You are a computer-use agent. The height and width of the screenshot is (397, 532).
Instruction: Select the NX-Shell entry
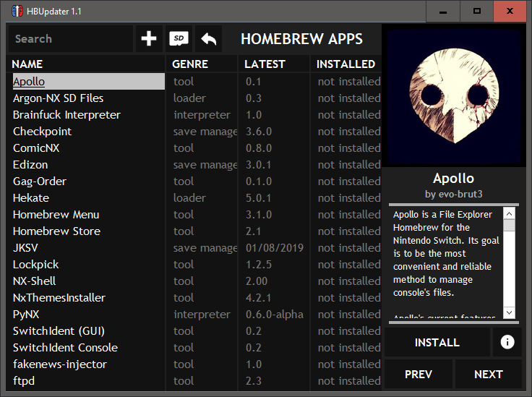tap(35, 281)
